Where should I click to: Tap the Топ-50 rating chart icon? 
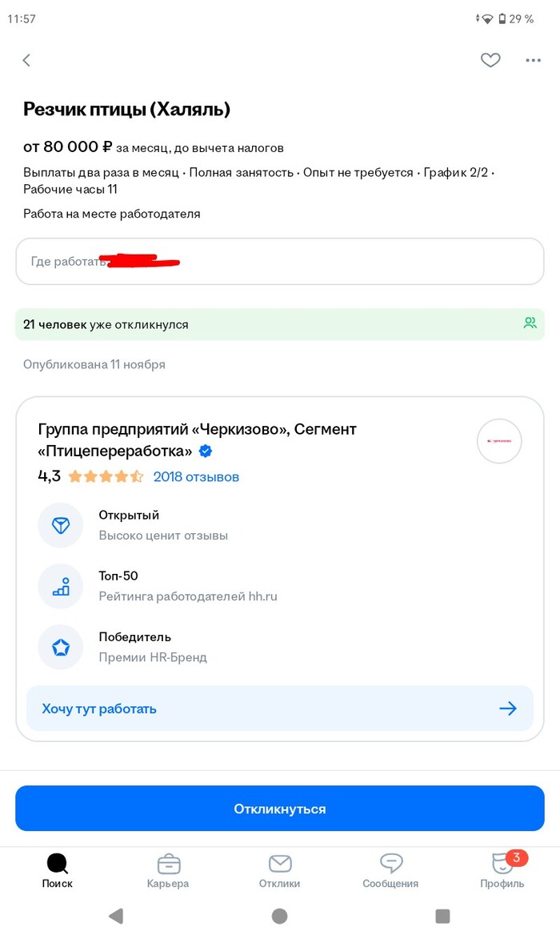click(61, 586)
